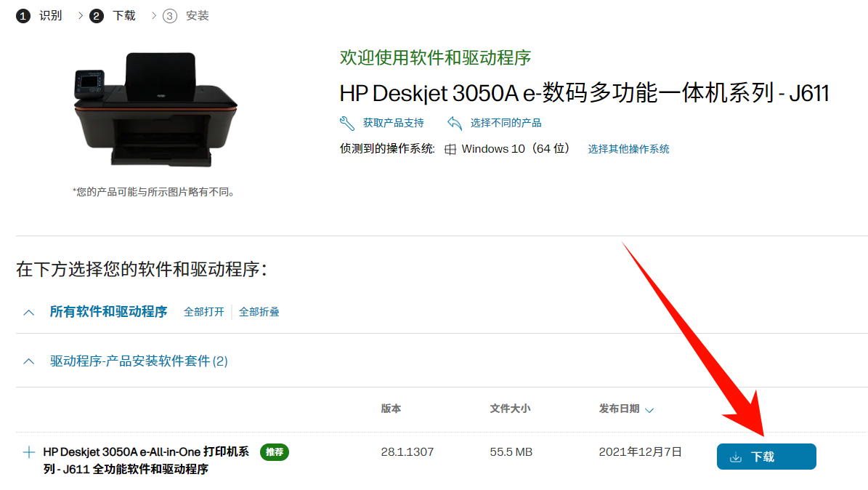Click the Windows grid icon before Windows 10
The image size is (868, 490).
click(x=452, y=148)
